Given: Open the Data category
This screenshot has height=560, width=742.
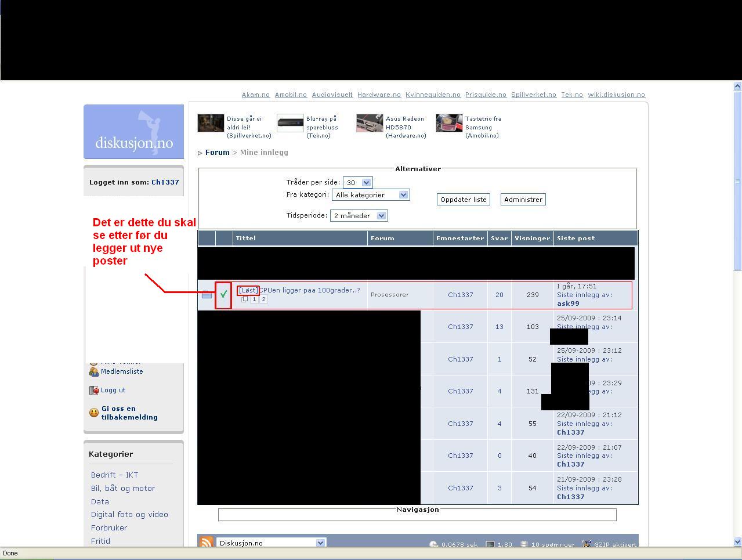Looking at the screenshot, I should (x=100, y=501).
